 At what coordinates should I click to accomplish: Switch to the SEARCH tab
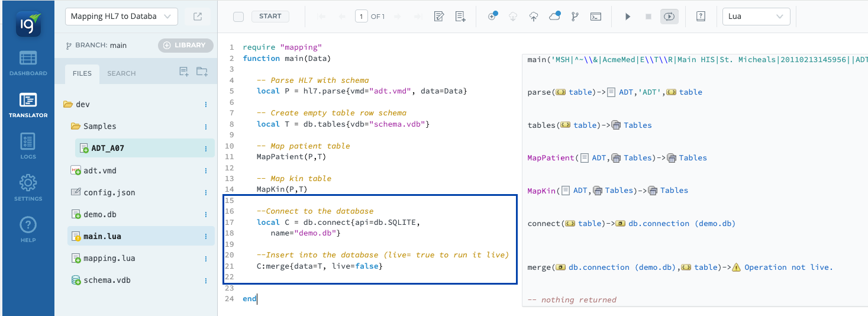pyautogui.click(x=121, y=73)
